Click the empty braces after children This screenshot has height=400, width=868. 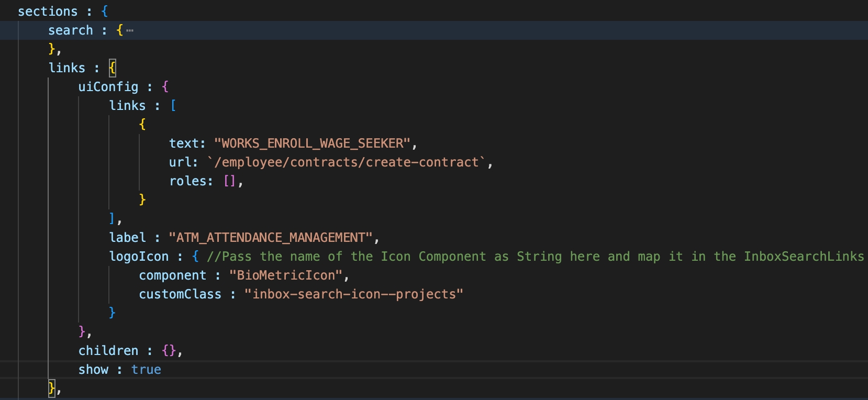pos(169,351)
